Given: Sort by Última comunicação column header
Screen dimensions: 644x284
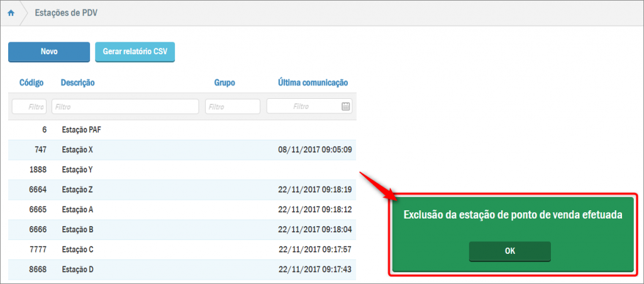Looking at the screenshot, I should pos(313,82).
